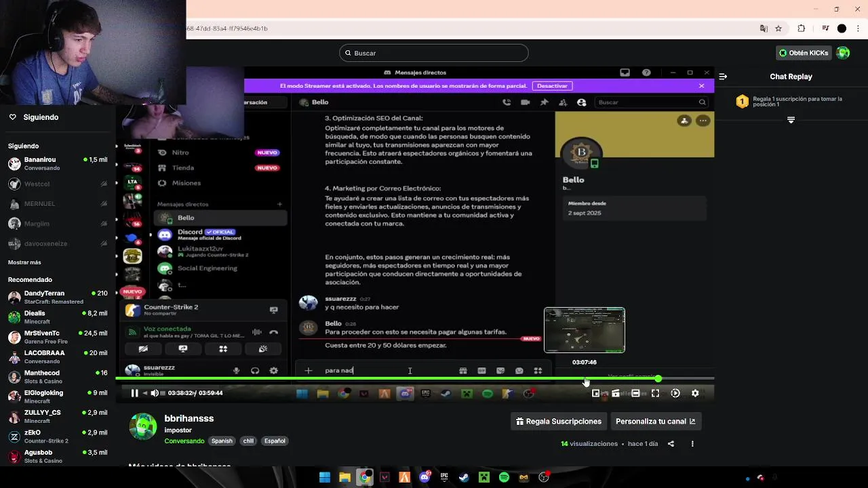Open the Conversando category link

(184, 441)
